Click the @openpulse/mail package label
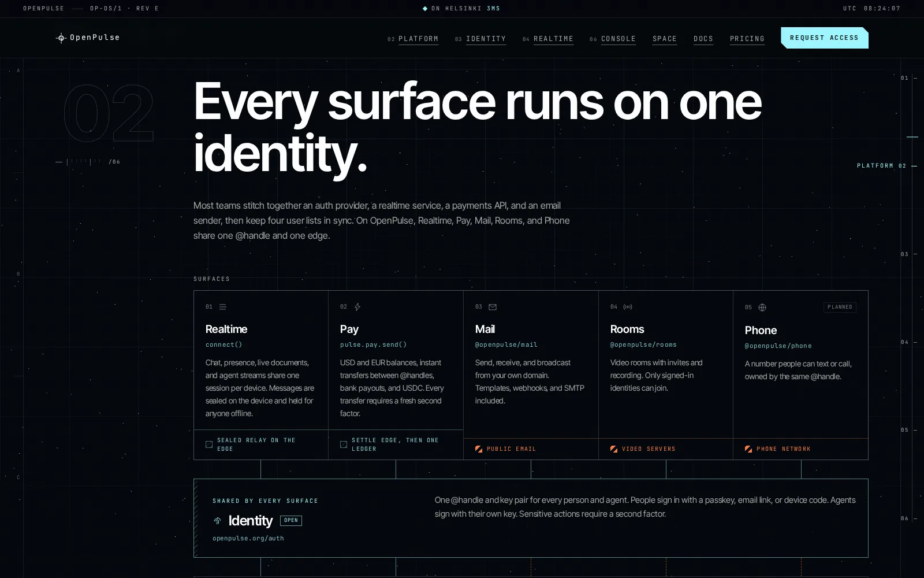Viewport: 924px width, 578px height. tap(506, 344)
